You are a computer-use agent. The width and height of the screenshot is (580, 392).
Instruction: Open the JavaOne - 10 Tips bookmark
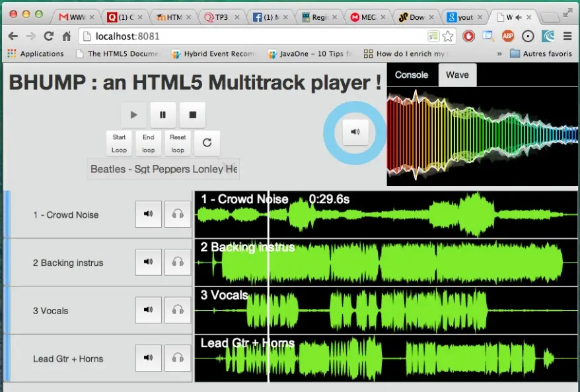310,54
